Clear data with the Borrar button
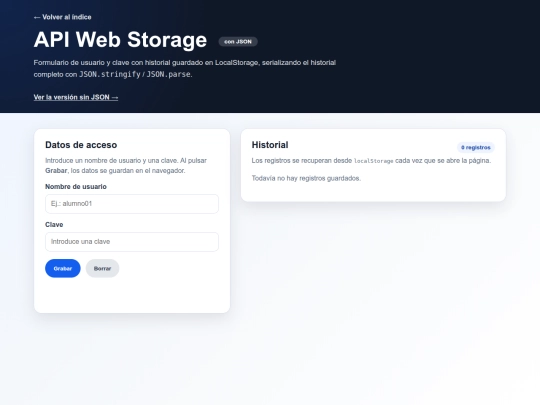The image size is (540, 405). (102, 268)
